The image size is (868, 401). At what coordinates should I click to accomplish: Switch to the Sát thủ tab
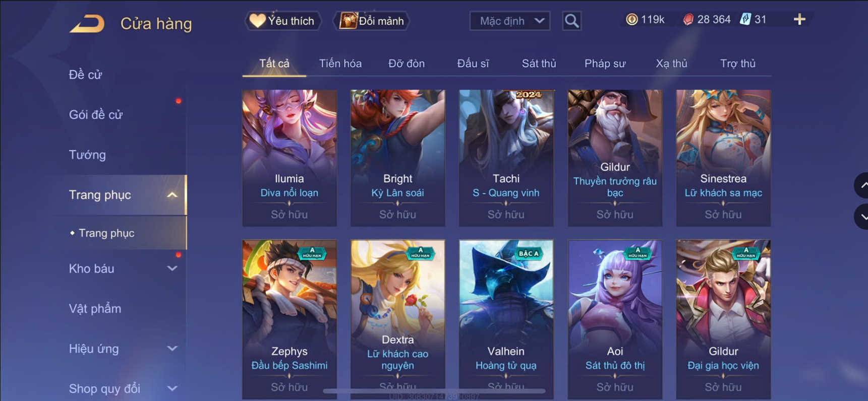(539, 63)
